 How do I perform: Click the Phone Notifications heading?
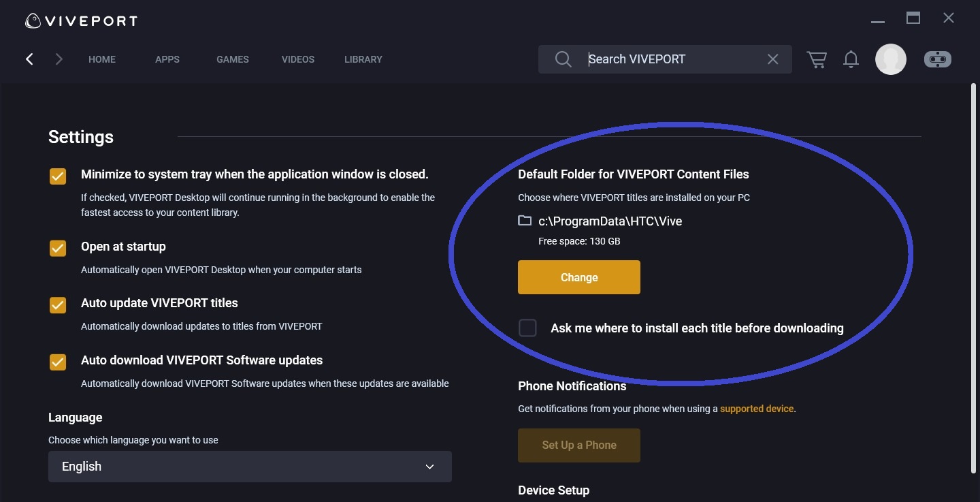point(572,386)
